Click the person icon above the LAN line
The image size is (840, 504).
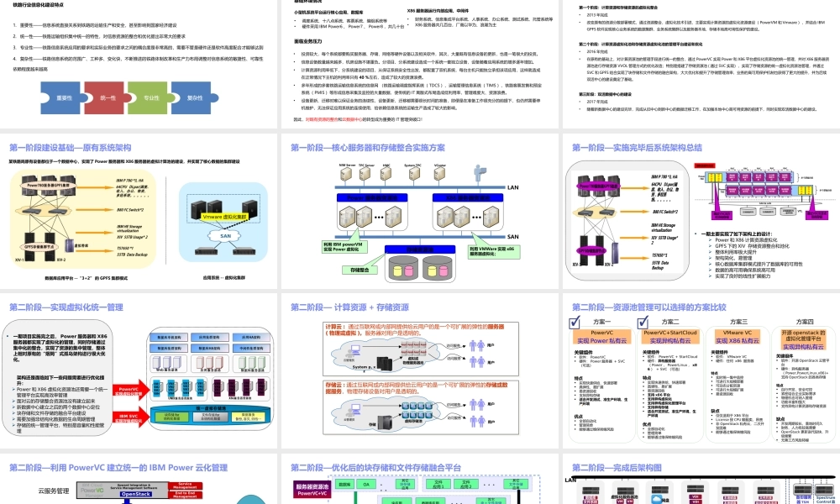(x=480, y=173)
